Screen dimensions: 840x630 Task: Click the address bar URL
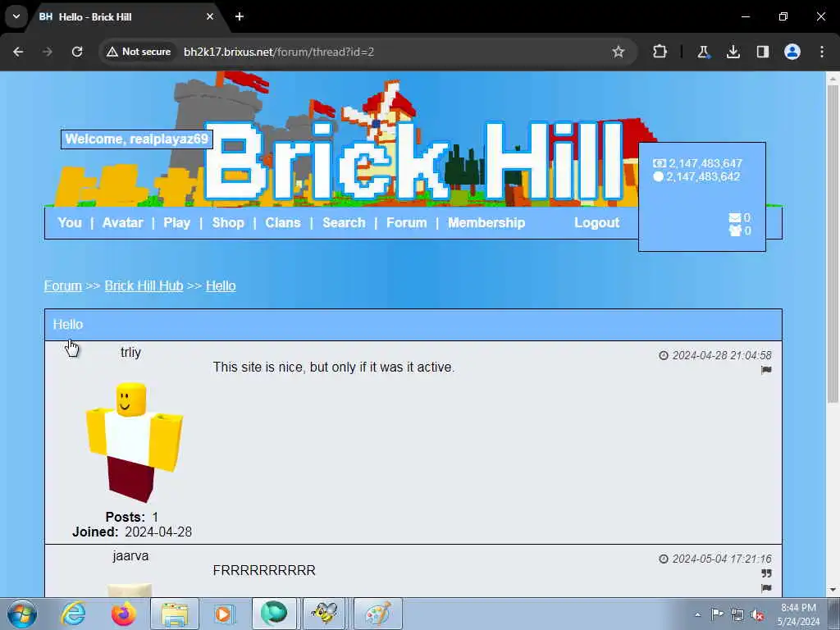coord(279,52)
